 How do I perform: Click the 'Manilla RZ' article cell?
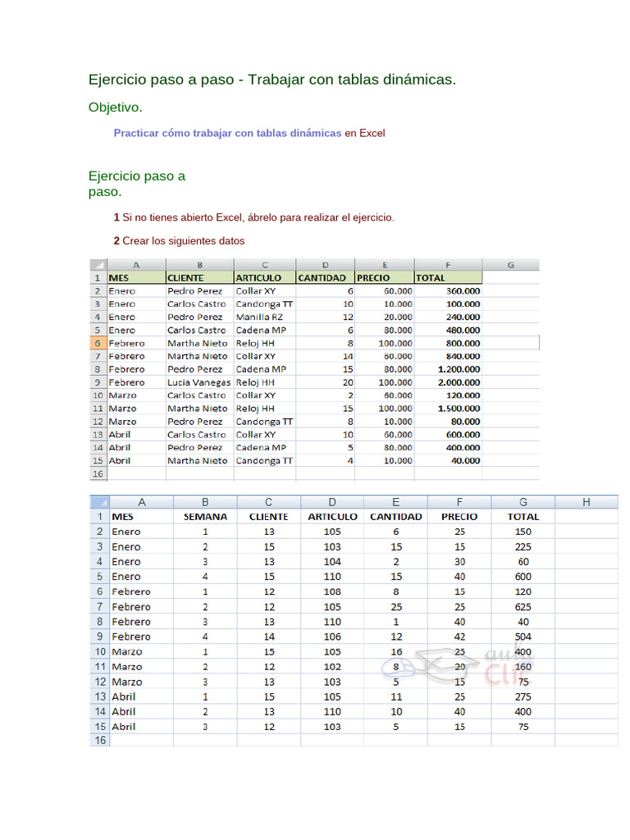click(x=259, y=317)
